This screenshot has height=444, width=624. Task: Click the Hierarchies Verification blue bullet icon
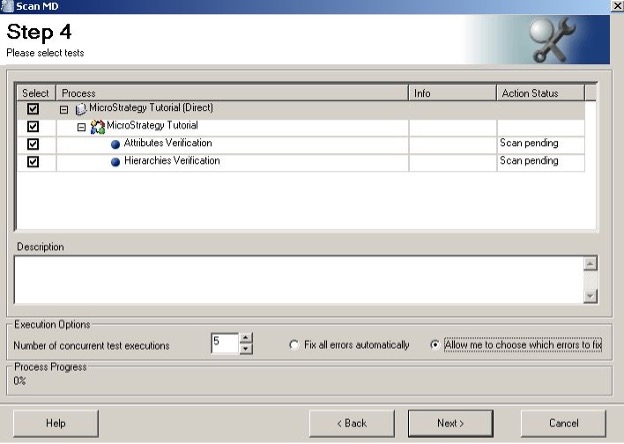(x=116, y=162)
